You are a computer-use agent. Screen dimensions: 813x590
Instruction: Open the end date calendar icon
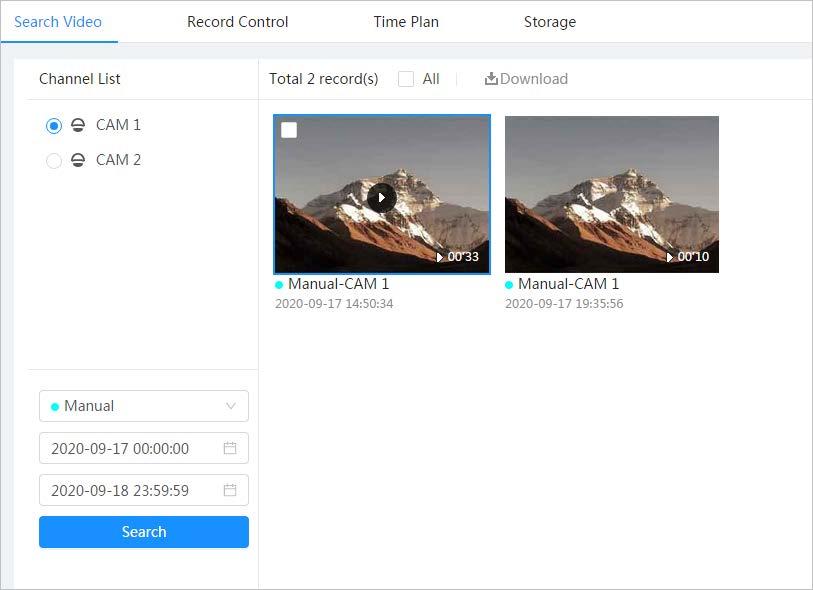coord(230,490)
